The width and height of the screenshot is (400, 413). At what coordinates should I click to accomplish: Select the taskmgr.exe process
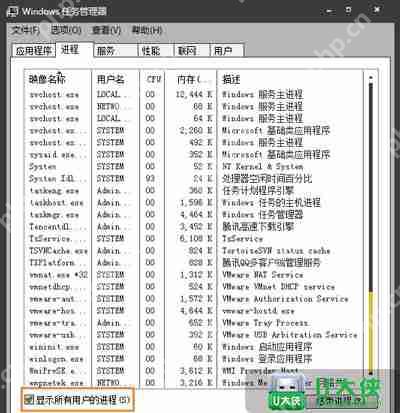tap(54, 215)
